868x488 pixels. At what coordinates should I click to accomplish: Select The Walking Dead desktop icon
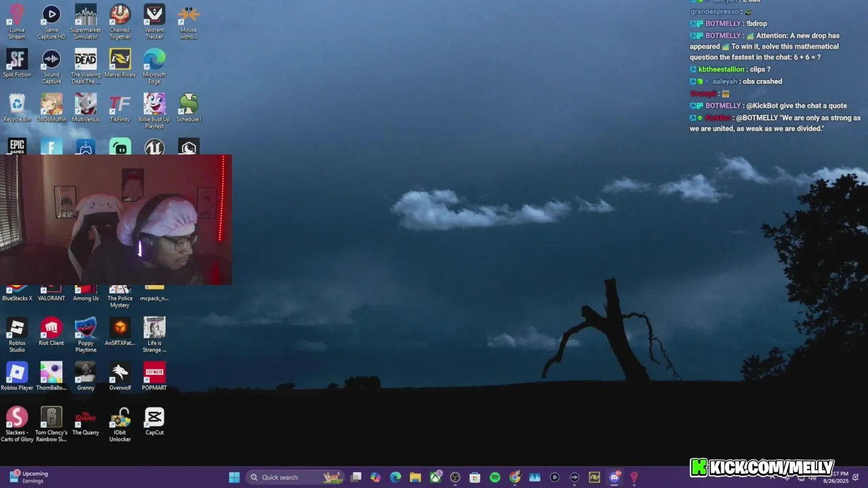point(85,66)
